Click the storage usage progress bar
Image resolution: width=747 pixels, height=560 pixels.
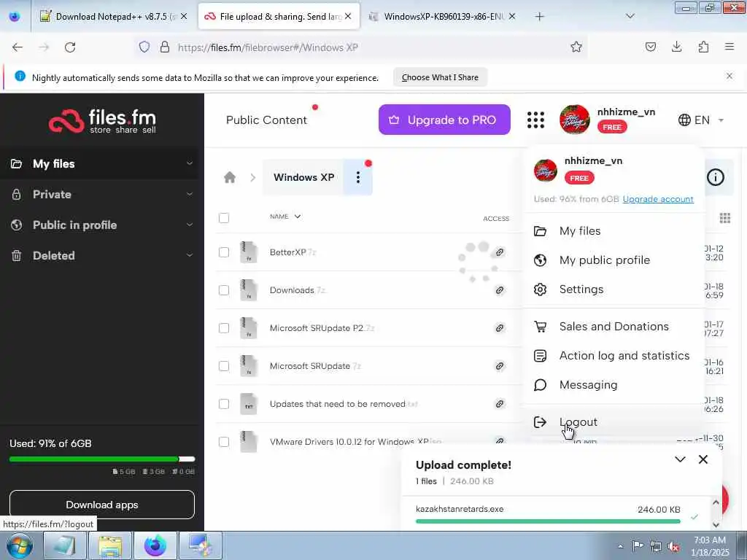pos(102,459)
